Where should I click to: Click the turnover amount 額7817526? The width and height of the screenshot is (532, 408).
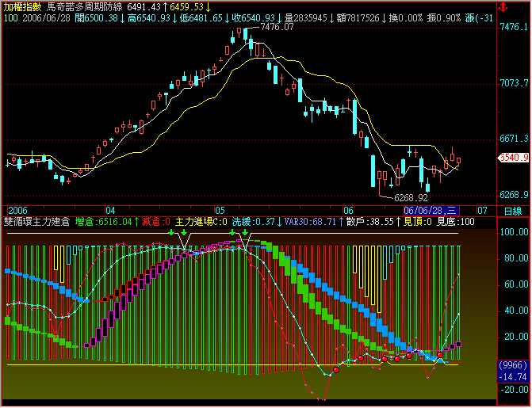tap(358, 18)
